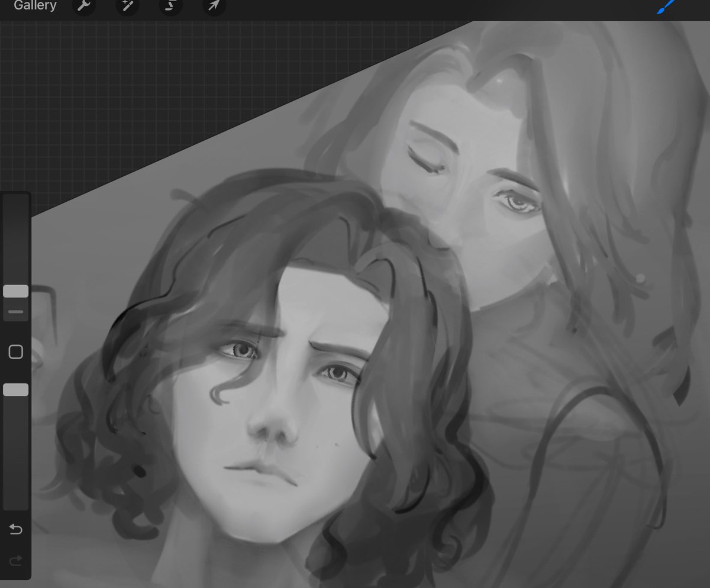Undo the last stroke
Screen dimensions: 710x588
coord(16,529)
